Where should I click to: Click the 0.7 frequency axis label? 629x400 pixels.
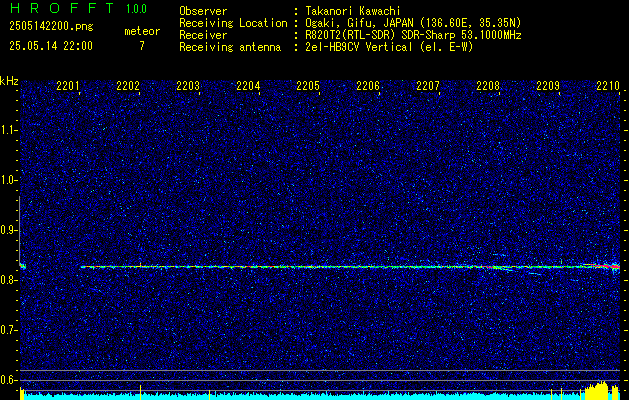pos(9,330)
